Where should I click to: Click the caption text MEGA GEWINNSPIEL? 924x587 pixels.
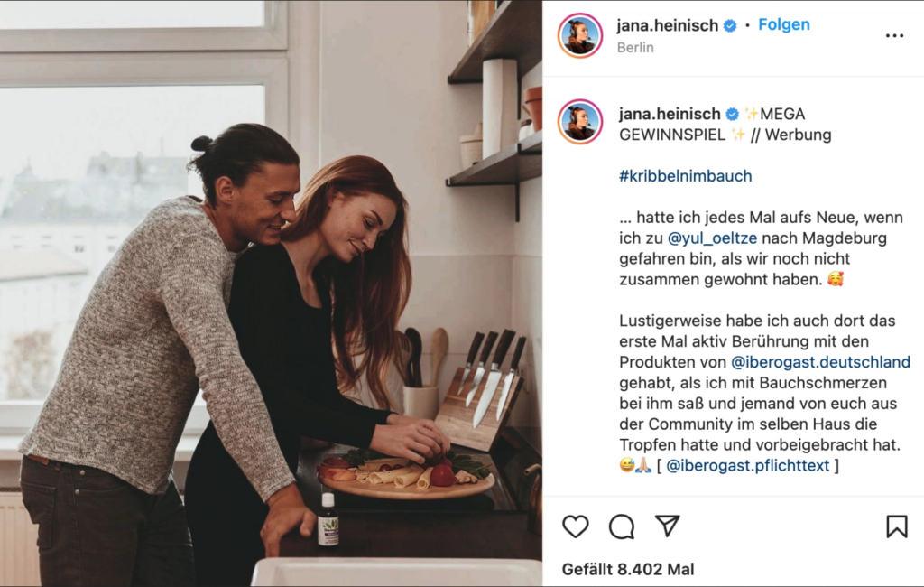pyautogui.click(x=713, y=124)
